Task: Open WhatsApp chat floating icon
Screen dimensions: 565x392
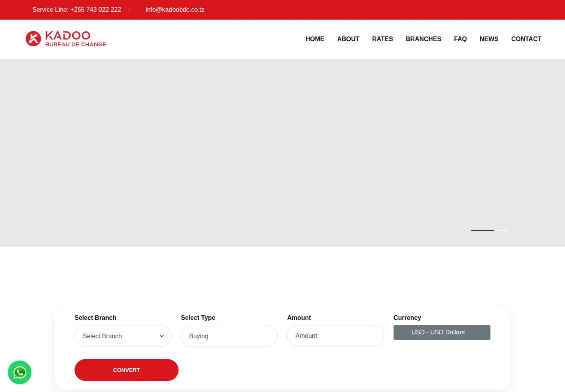Action: point(20,372)
